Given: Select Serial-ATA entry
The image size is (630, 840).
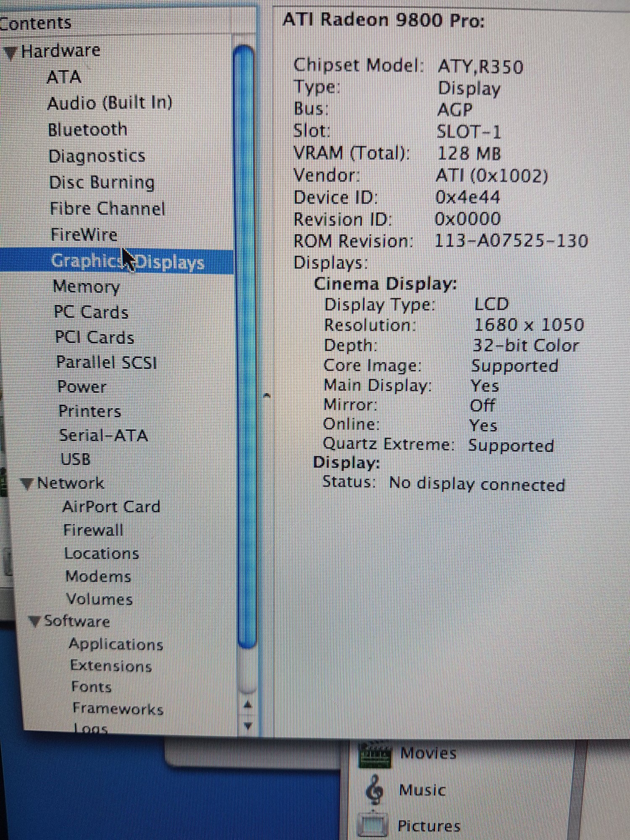Looking at the screenshot, I should pos(103,435).
